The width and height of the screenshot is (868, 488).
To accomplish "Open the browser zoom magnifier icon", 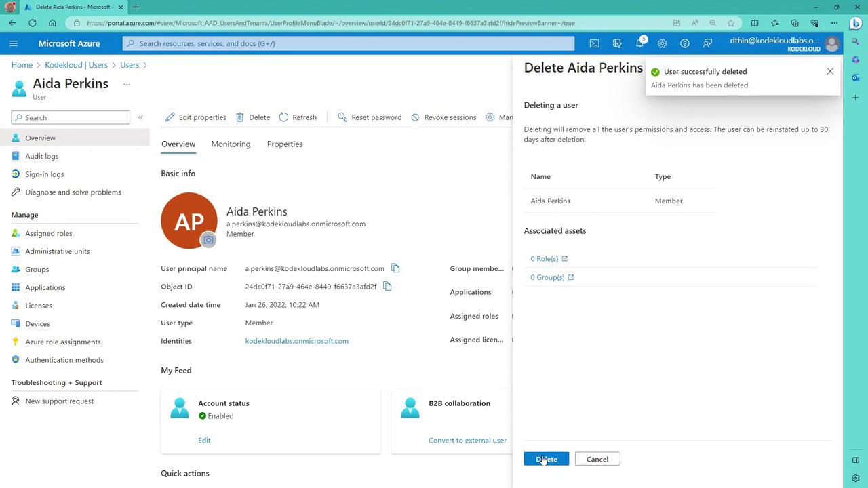I will 713,23.
